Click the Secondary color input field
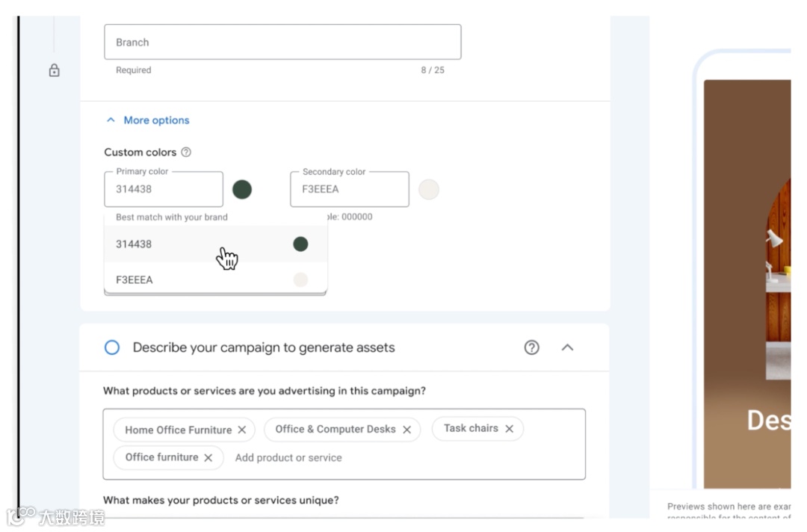 coord(350,190)
